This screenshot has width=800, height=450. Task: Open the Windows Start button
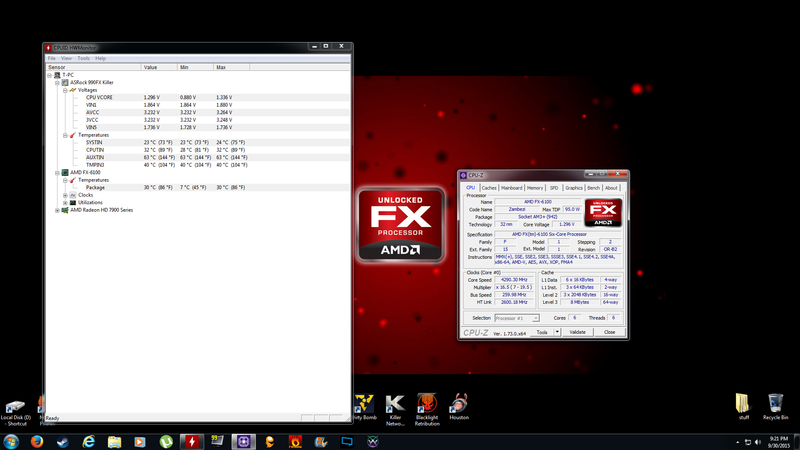pos(11,441)
